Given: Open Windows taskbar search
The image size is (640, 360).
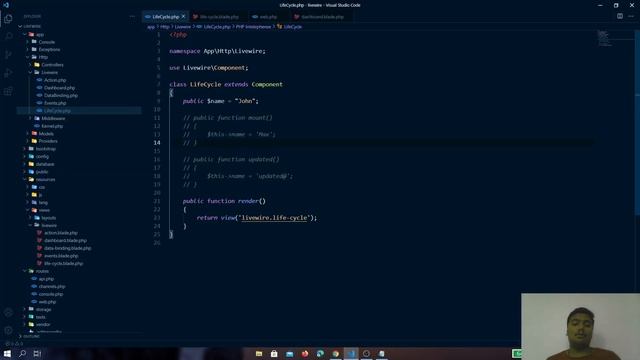Looking at the screenshot, I should point(22,353).
